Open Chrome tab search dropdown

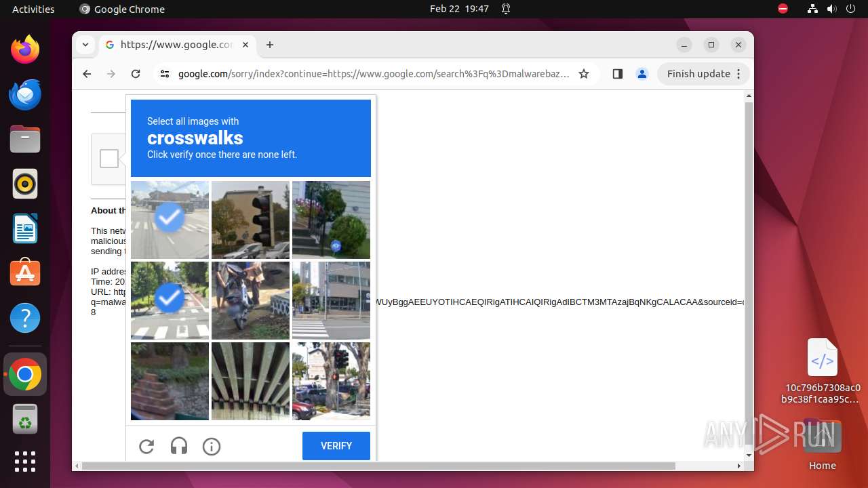click(x=85, y=45)
